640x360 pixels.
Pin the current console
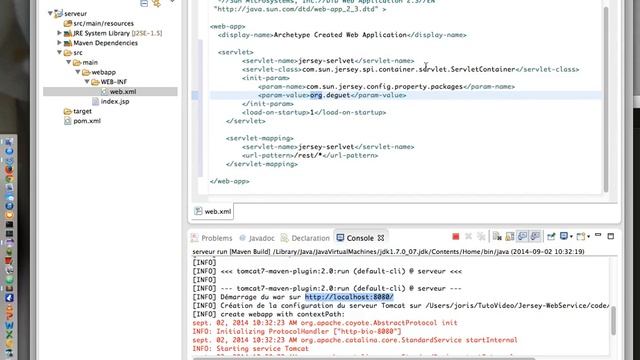click(551, 236)
